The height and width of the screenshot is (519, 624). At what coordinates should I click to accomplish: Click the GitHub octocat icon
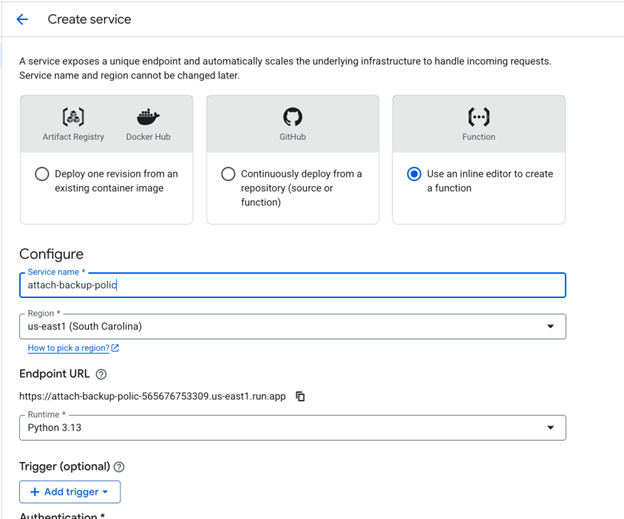tap(292, 117)
